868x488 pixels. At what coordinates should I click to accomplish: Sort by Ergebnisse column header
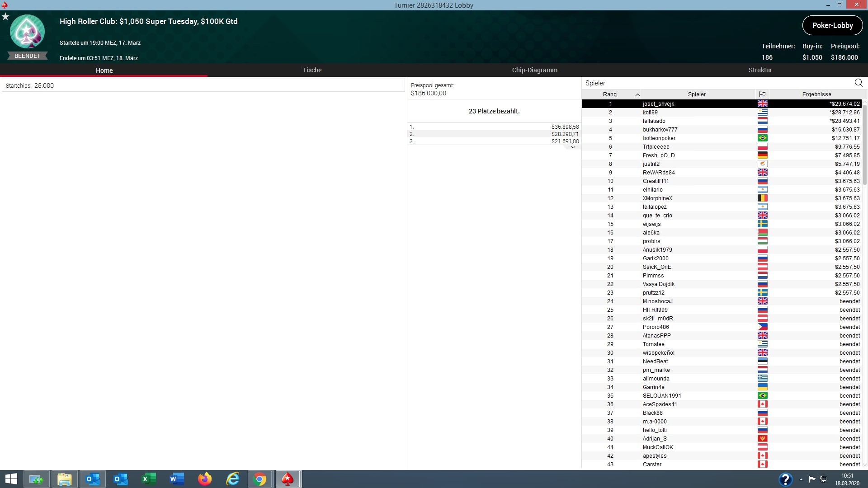[x=816, y=94]
